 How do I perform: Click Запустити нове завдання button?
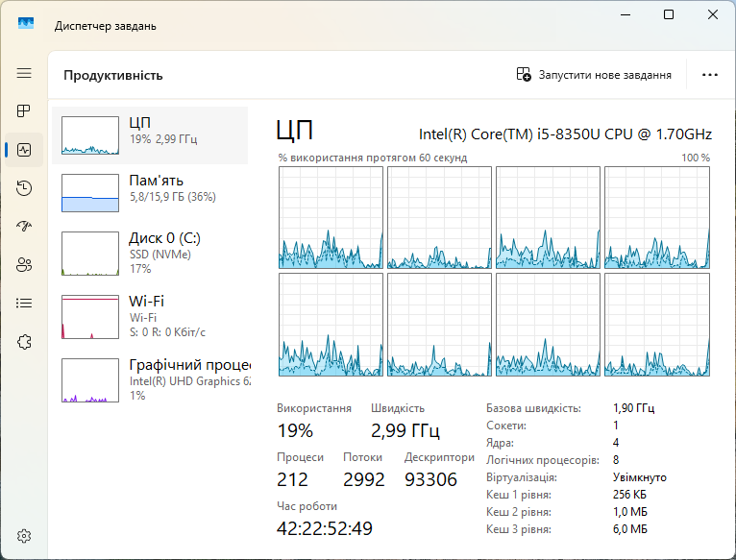594,75
